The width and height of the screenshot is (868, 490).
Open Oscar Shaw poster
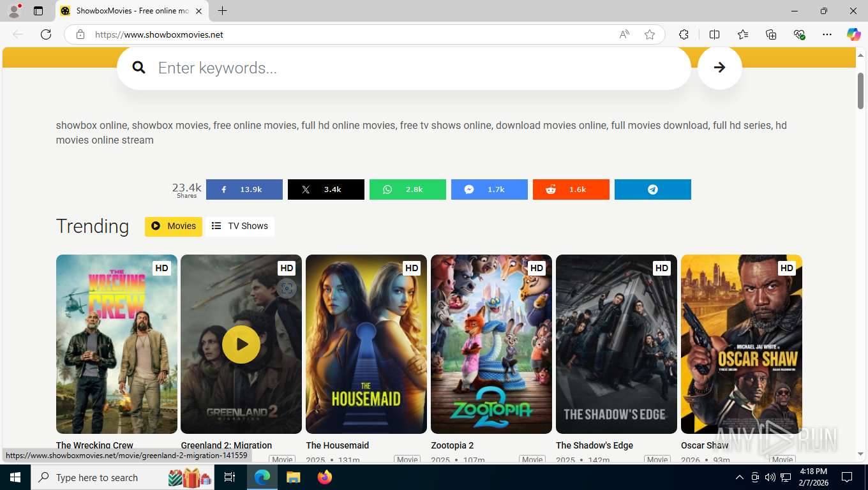[x=742, y=345]
